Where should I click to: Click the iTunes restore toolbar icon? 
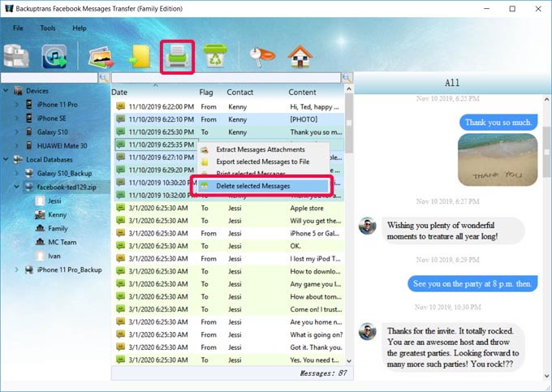[54, 56]
